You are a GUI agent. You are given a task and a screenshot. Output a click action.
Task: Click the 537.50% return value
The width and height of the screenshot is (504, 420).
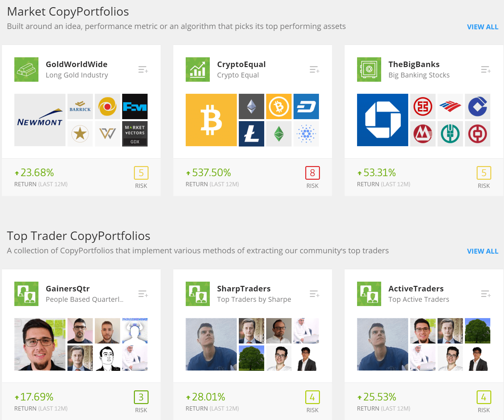click(211, 173)
